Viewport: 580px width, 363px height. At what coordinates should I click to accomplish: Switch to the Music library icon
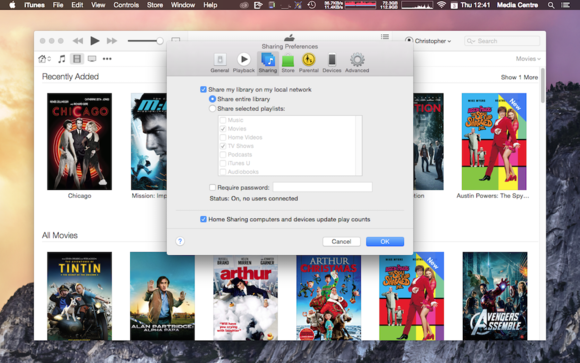[62, 59]
